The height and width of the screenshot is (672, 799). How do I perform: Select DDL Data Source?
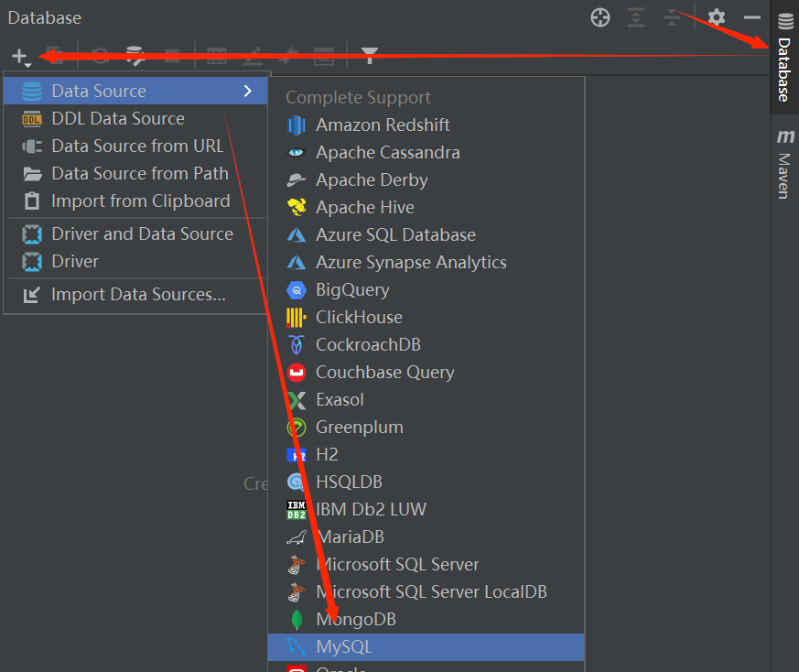click(135, 119)
